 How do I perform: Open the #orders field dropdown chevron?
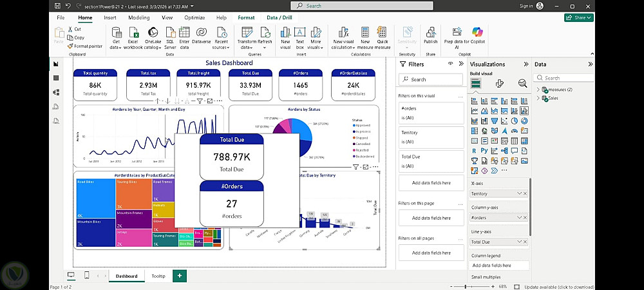[x=520, y=218]
